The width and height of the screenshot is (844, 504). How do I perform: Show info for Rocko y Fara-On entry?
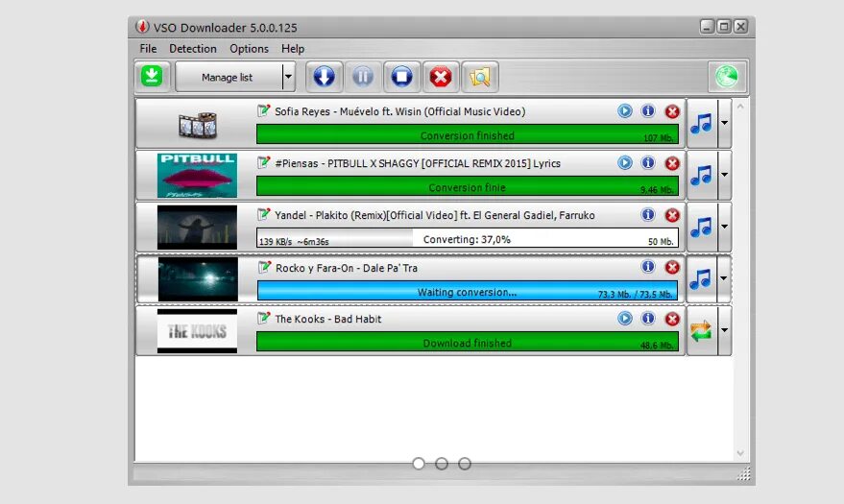[648, 266]
